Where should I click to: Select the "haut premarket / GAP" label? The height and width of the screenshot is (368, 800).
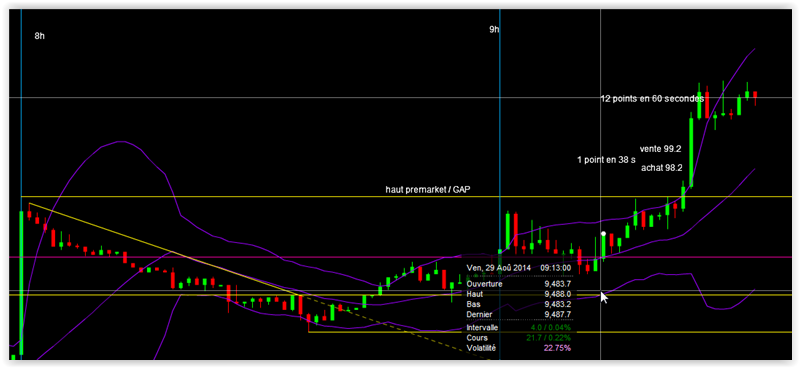click(x=428, y=189)
